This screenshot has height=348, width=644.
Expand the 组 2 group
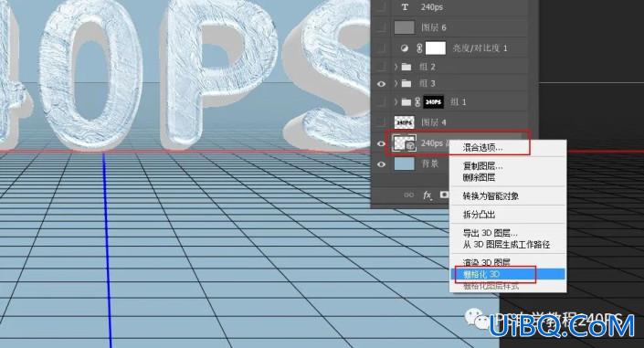tap(396, 66)
